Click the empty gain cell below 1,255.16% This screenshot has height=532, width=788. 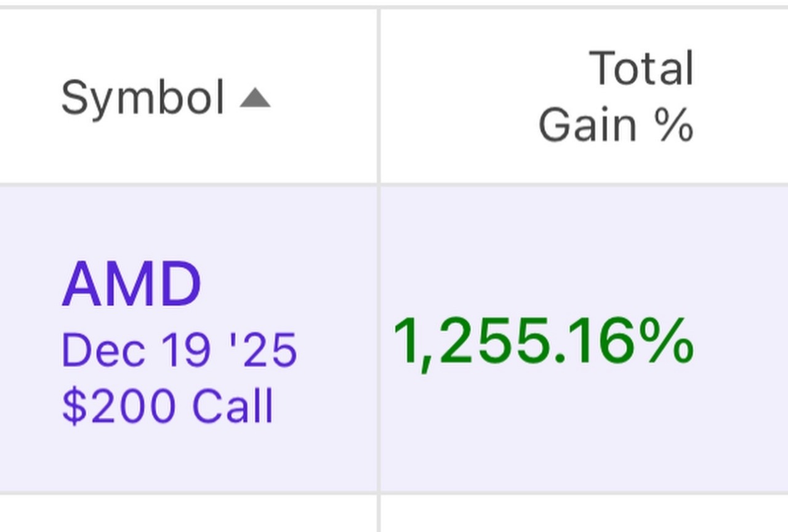[579, 514]
